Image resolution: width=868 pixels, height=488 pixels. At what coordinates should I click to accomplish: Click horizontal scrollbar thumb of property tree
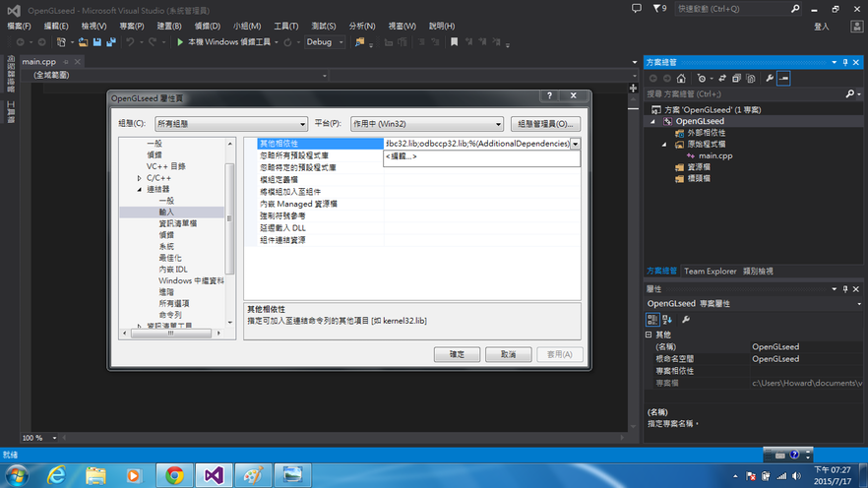170,334
